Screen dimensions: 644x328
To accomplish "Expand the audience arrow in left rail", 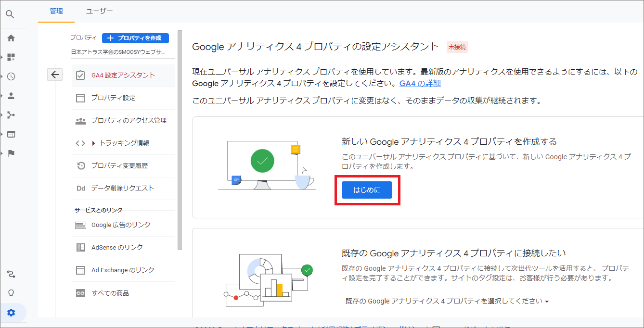I will coord(2,96).
